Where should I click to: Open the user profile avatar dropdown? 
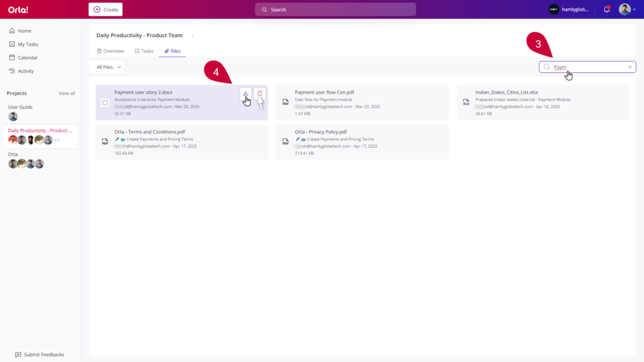click(x=627, y=9)
